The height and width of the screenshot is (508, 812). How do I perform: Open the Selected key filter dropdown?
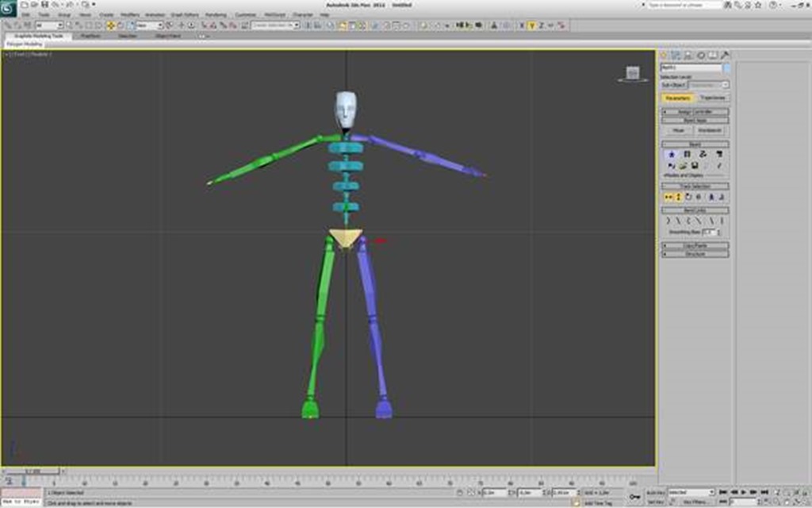691,492
